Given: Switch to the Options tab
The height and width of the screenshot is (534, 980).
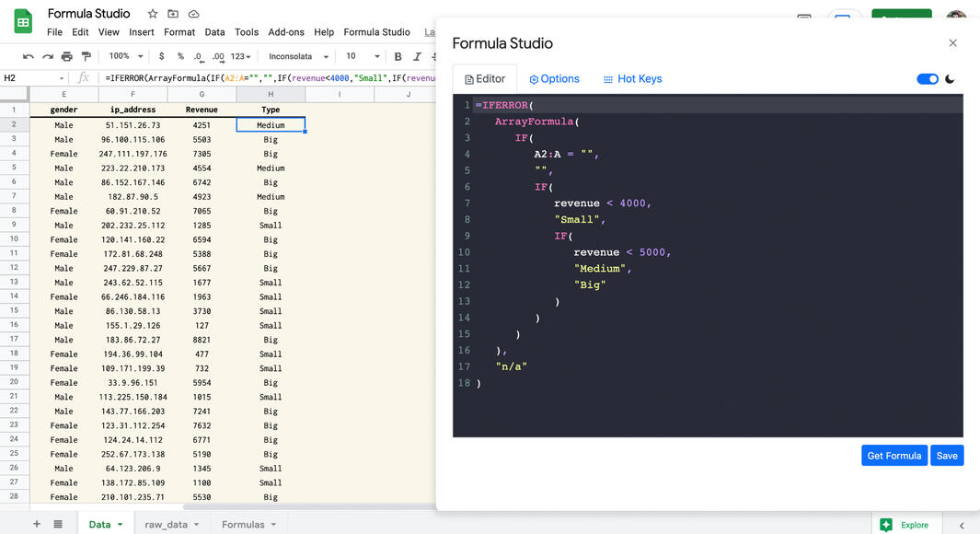Looking at the screenshot, I should pos(554,79).
